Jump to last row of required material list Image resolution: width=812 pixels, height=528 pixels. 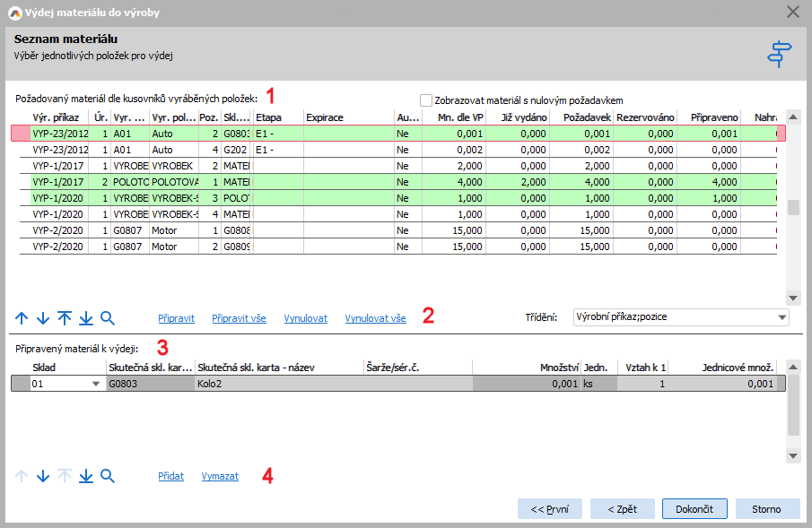click(x=86, y=318)
